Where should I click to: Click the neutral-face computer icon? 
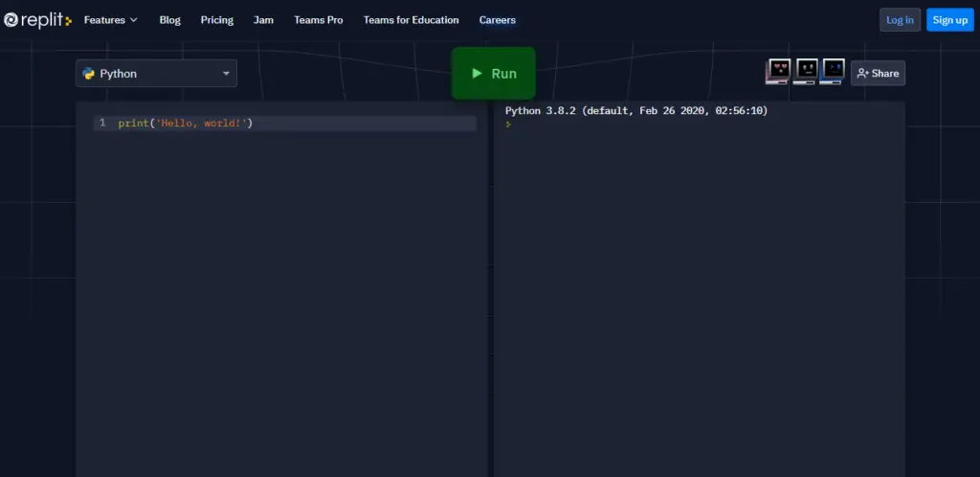pos(806,71)
